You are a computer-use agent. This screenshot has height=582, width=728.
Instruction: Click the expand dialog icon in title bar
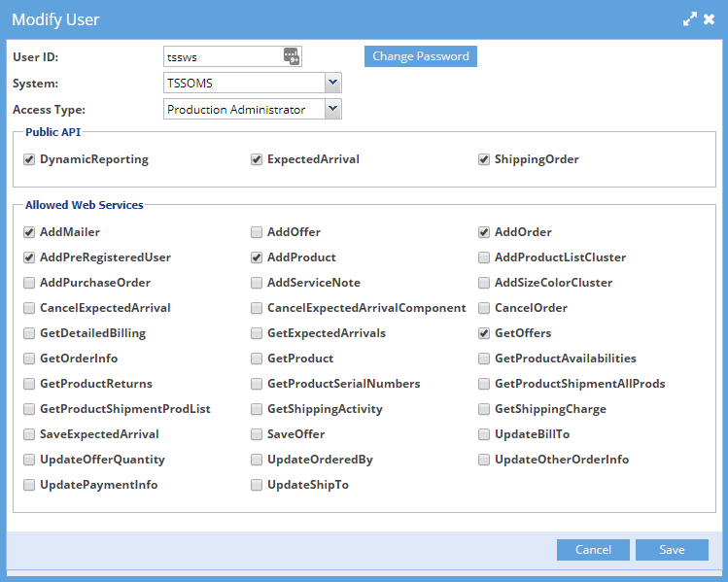pos(690,18)
